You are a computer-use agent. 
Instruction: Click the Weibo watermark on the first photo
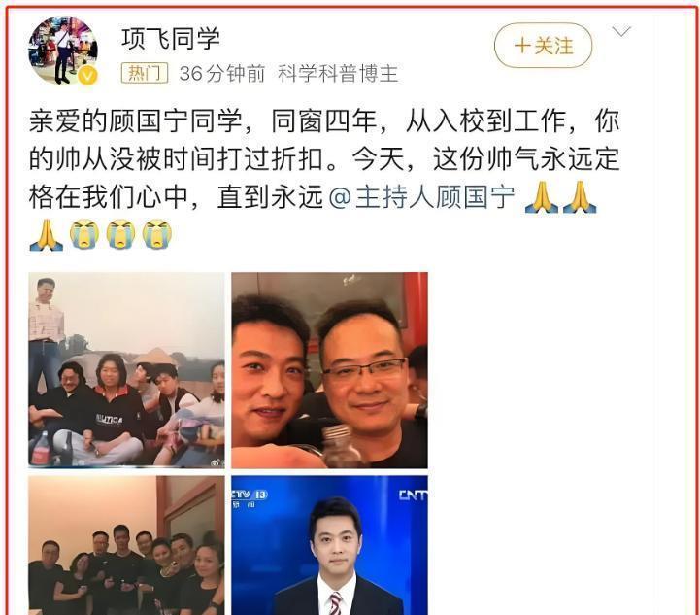pyautogui.click(x=217, y=462)
